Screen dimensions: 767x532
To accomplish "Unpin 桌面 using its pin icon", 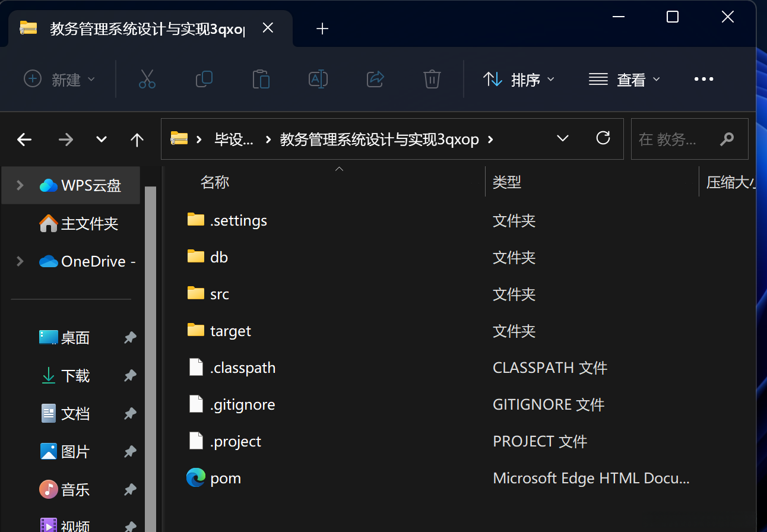I will 129,338.
